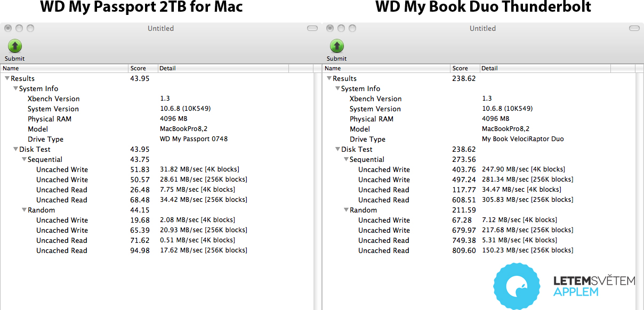Select the Uncached Write row scoring 403.76

479,169
